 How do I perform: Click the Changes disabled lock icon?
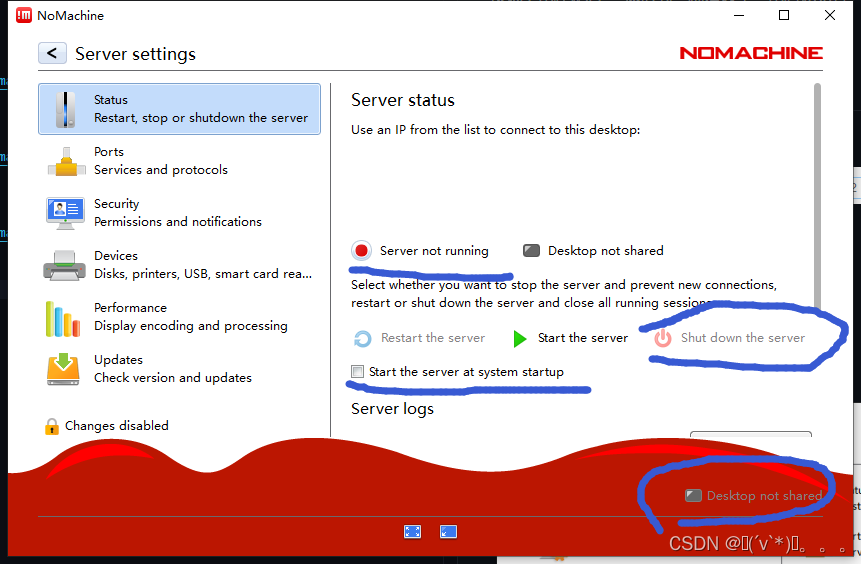click(52, 426)
